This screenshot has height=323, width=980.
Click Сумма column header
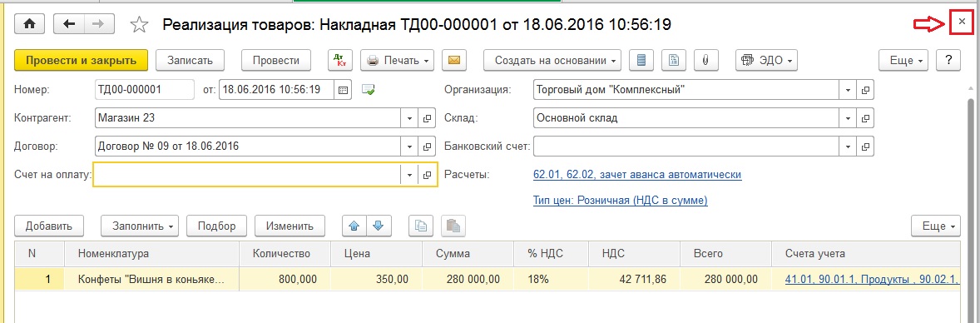(x=468, y=254)
